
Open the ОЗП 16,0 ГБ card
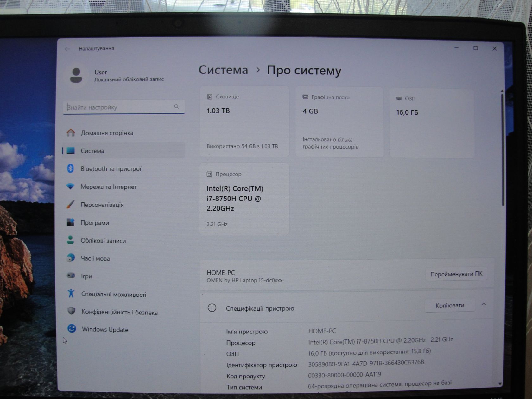[x=432, y=123]
